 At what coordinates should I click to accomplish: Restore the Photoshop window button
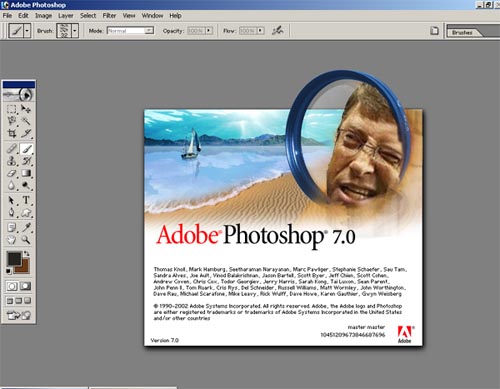(488, 5)
